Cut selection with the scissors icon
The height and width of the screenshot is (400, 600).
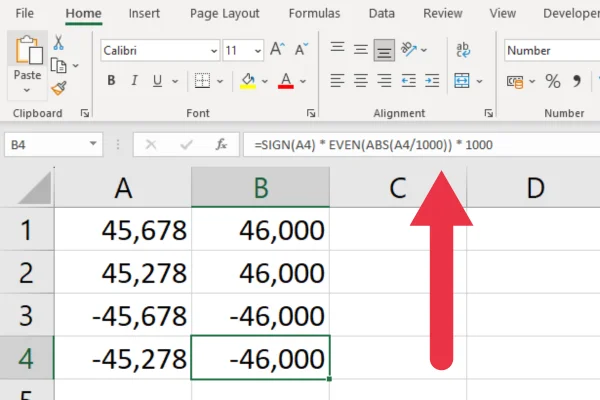pyautogui.click(x=59, y=42)
